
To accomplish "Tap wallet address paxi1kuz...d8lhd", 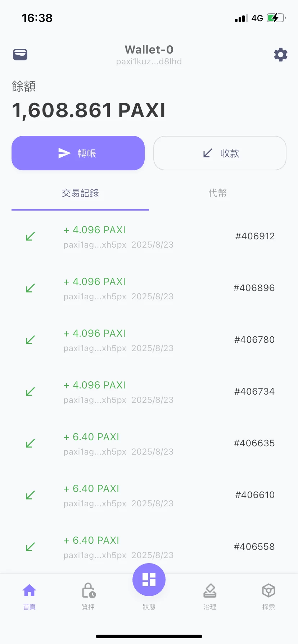I will pos(149,61).
